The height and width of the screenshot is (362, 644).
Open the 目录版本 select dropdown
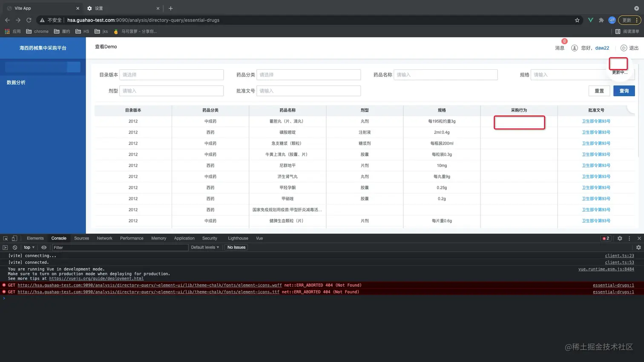[172, 75]
